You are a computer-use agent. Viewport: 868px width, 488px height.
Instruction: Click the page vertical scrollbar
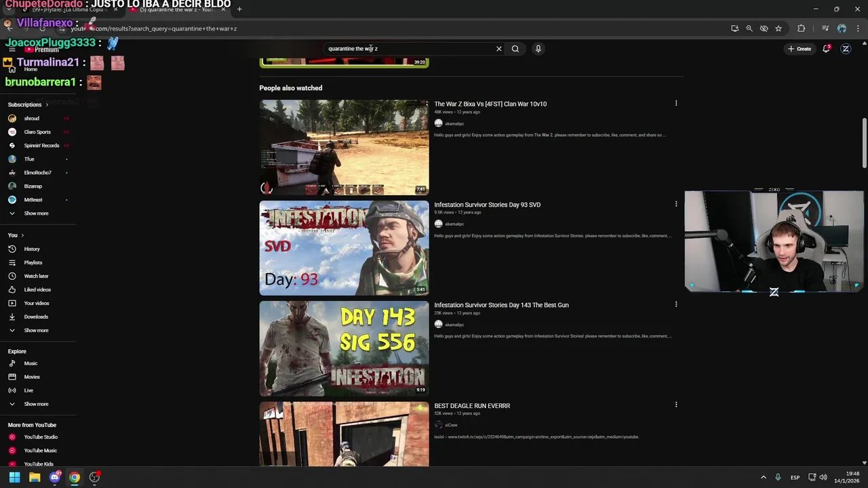click(865, 144)
